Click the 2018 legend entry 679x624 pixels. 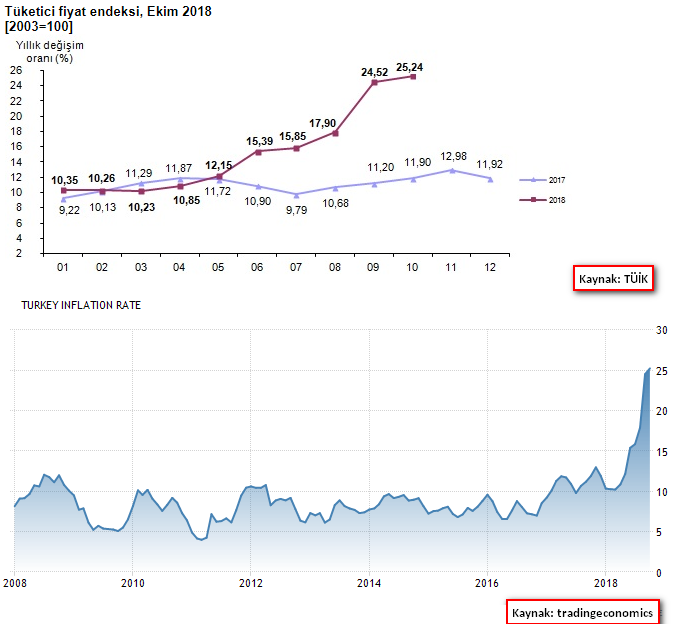(x=542, y=200)
